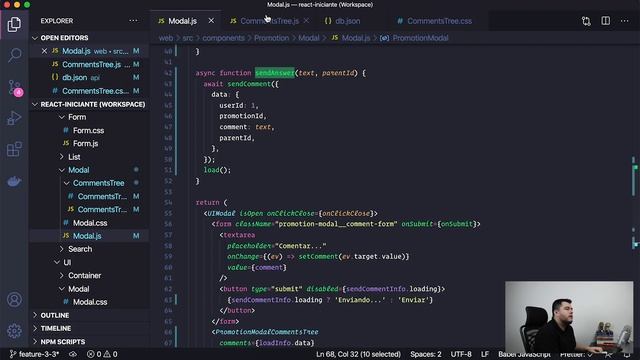
Task: Click the webcam video overlay
Action: (x=569, y=317)
